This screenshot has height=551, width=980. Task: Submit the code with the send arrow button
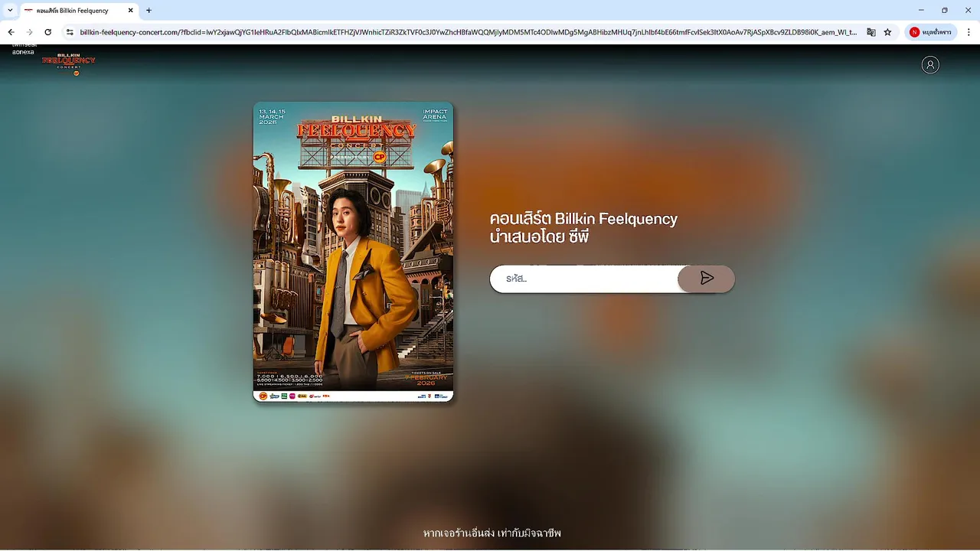point(706,279)
